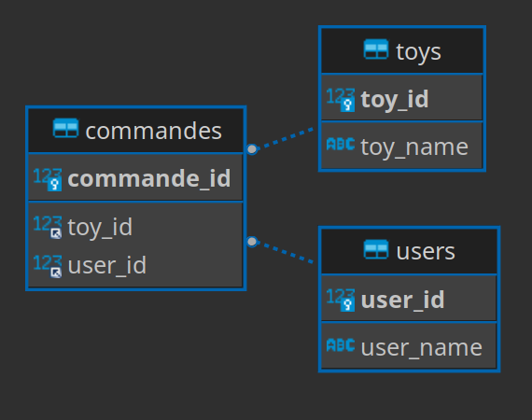Image resolution: width=532 pixels, height=420 pixels.
Task: Click the primary key icon of toy_id in toys
Action: pyautogui.click(x=341, y=100)
